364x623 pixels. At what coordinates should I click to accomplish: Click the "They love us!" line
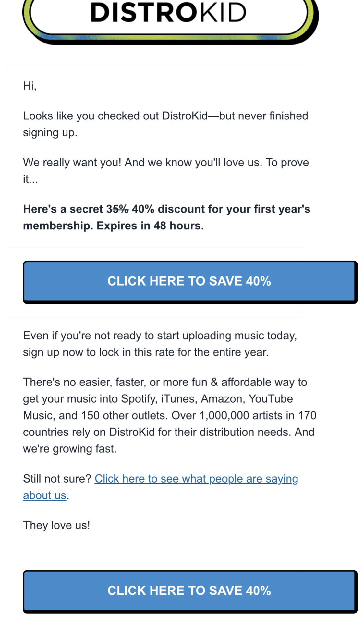(56, 525)
